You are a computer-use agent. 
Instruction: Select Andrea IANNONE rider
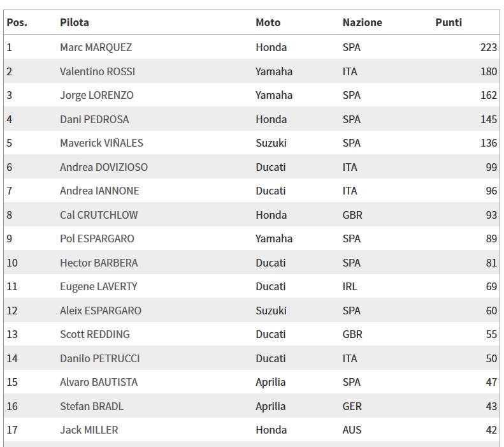99,191
